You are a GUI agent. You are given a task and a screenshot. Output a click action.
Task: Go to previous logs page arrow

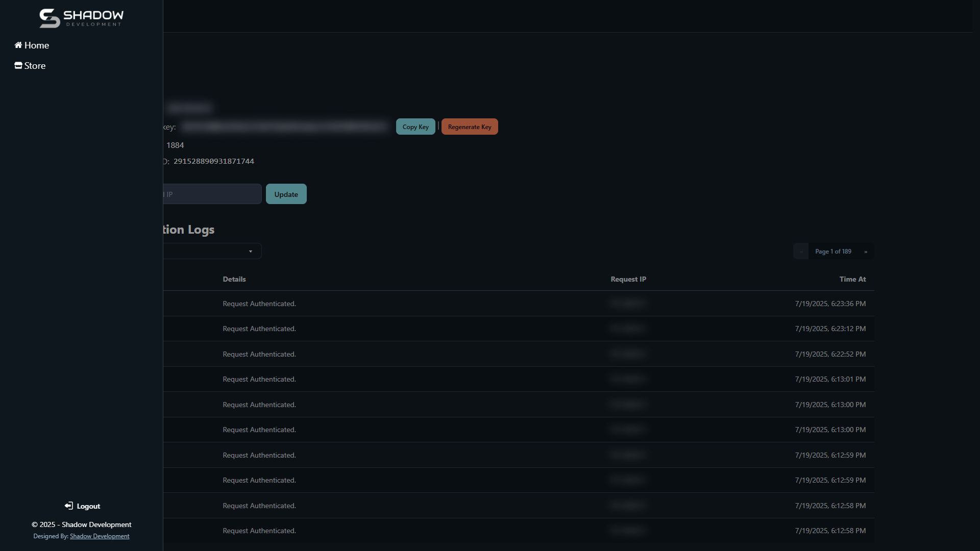[x=801, y=252]
